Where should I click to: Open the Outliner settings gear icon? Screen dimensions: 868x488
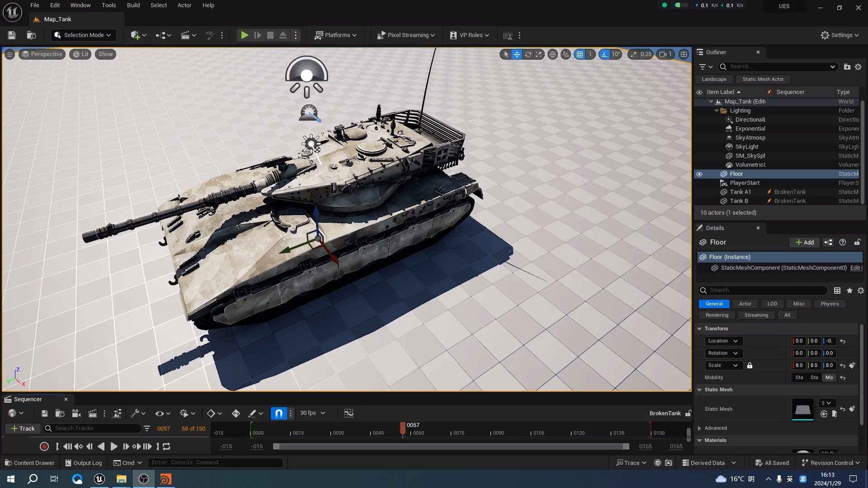(859, 66)
